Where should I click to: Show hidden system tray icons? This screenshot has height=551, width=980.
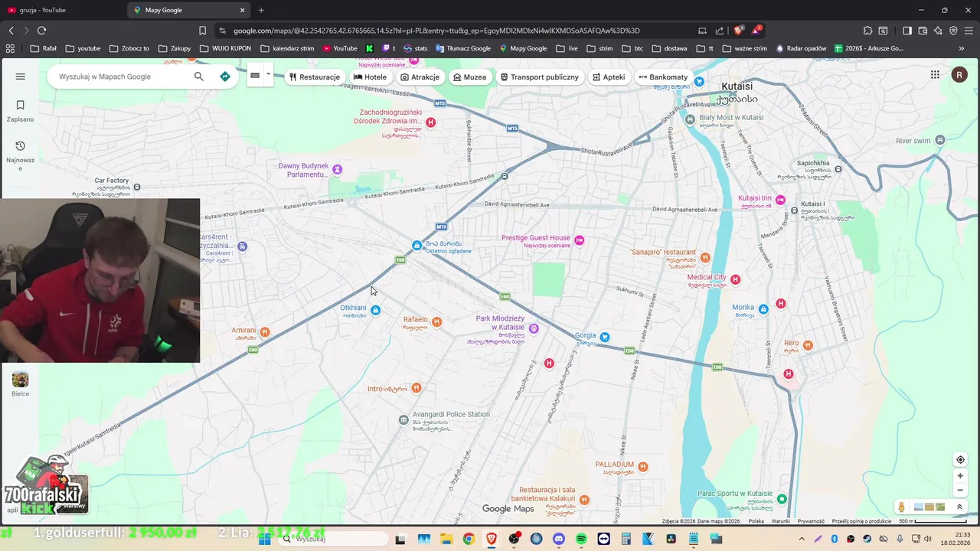802,539
